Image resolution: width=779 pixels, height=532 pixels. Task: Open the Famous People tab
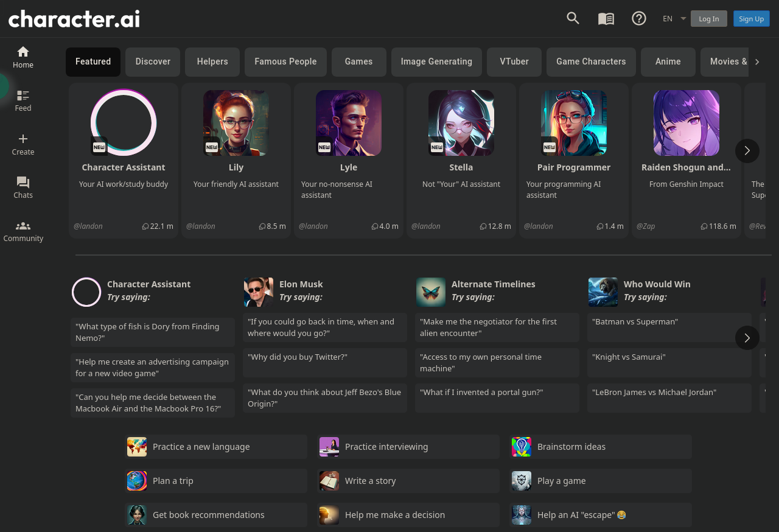click(x=285, y=62)
